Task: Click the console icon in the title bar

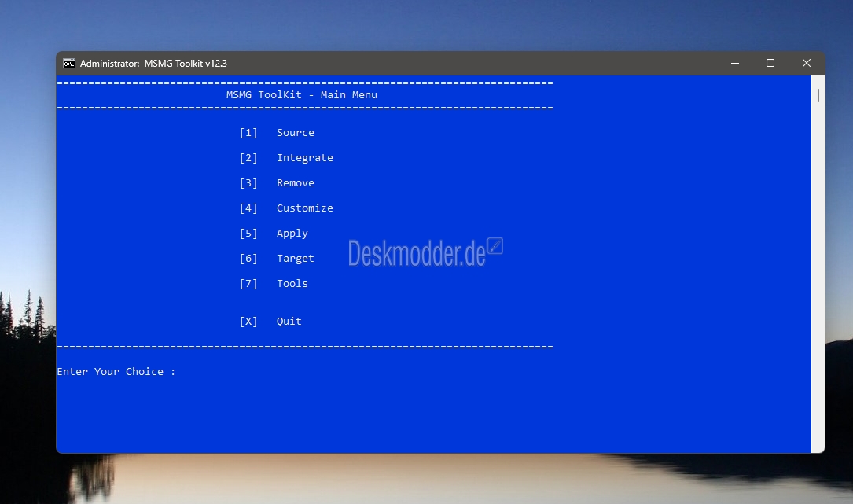Action: [x=69, y=64]
